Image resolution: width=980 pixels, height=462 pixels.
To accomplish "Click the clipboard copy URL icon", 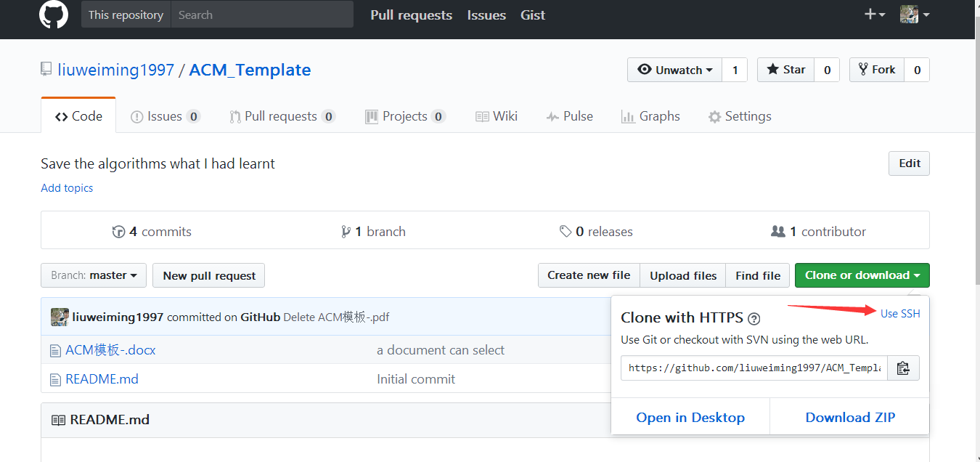I will (x=903, y=368).
